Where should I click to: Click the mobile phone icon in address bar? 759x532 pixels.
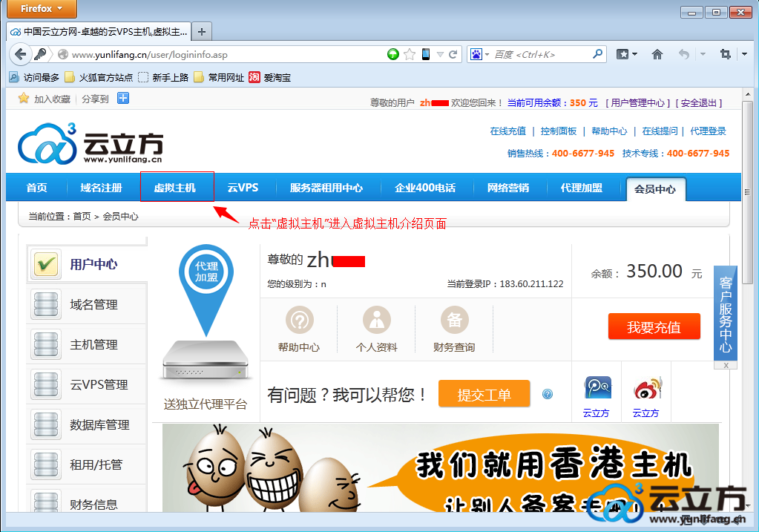(425, 54)
